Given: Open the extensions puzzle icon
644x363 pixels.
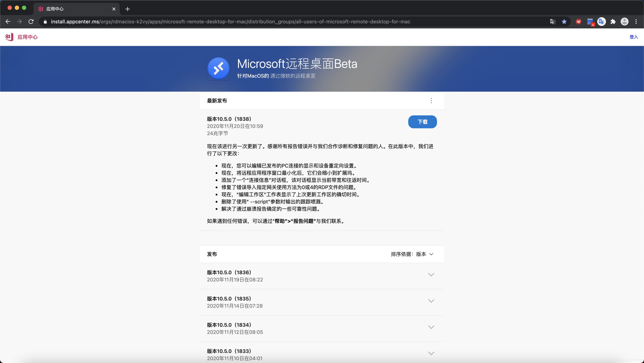Looking at the screenshot, I should [x=613, y=22].
